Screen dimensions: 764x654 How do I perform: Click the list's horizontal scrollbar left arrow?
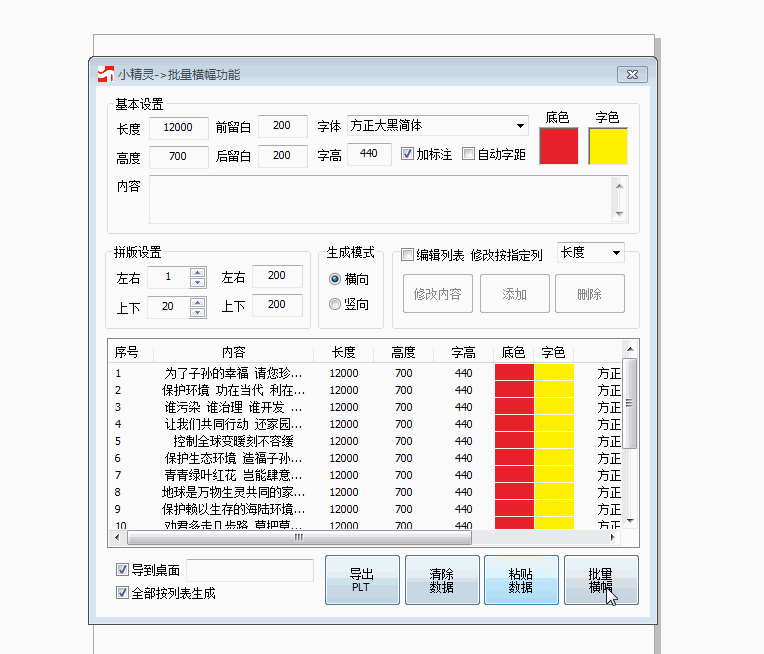coord(117,537)
